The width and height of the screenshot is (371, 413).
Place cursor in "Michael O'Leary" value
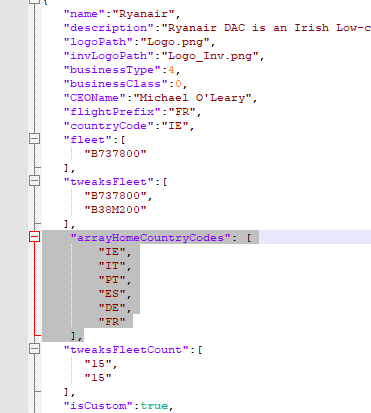192,98
